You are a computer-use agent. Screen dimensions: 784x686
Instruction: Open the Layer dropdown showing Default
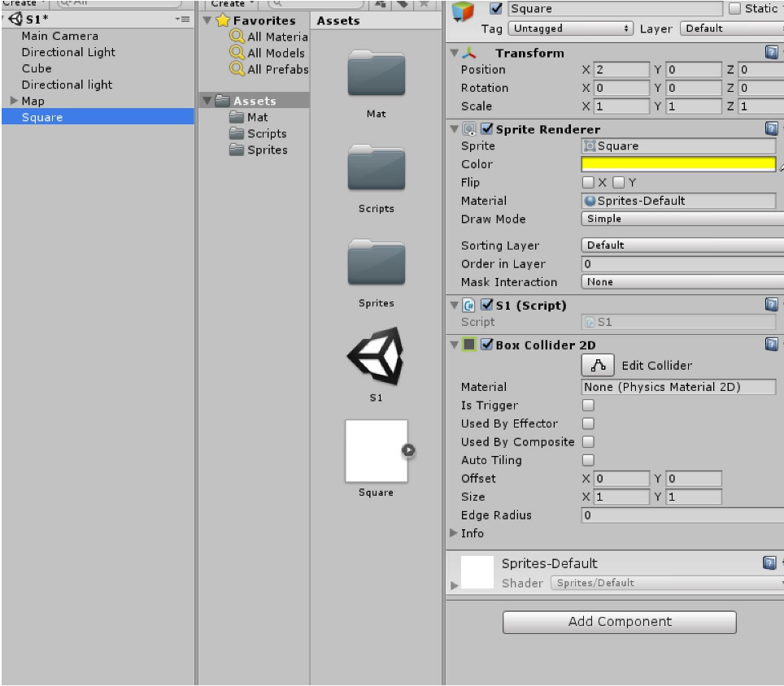(732, 28)
